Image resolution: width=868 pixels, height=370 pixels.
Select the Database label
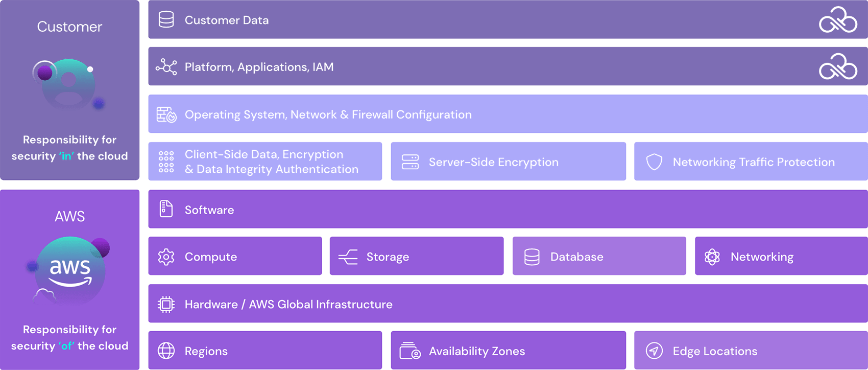click(x=577, y=257)
